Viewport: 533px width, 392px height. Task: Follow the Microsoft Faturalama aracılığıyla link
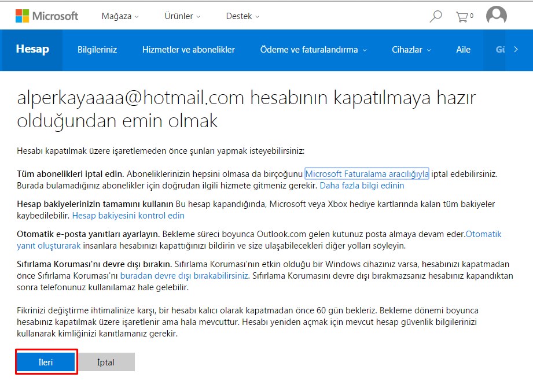pyautogui.click(x=367, y=173)
